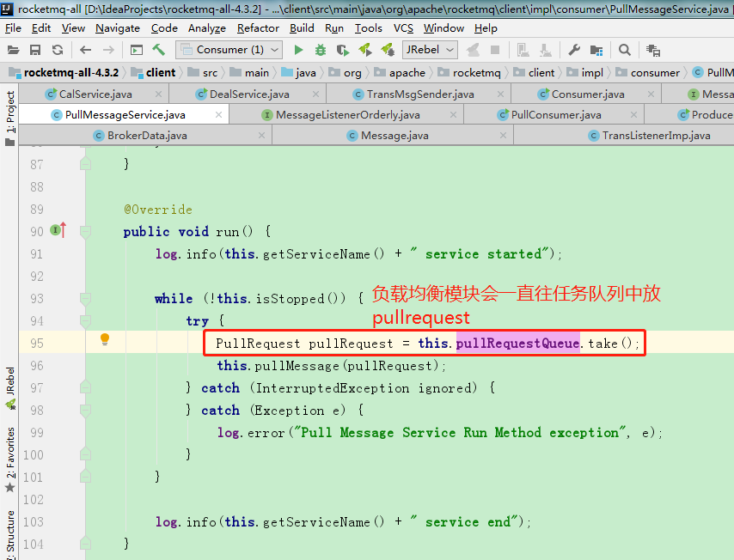Close the PullMessageService.java tab
The image size is (734, 560).
[218, 114]
